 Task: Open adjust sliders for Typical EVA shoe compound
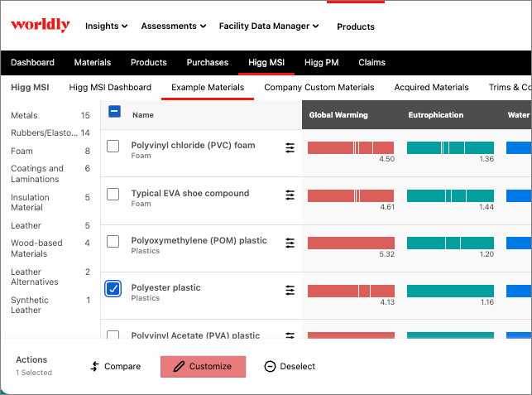pyautogui.click(x=290, y=195)
